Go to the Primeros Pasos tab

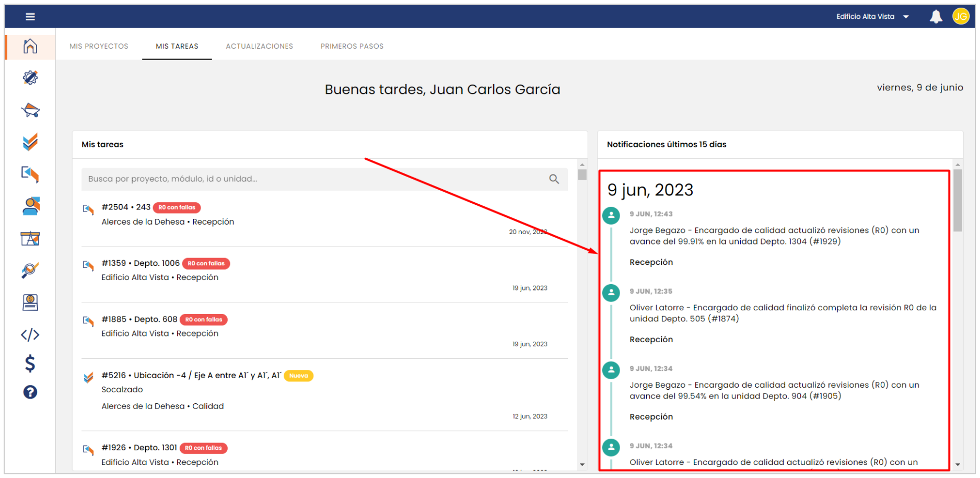[352, 46]
